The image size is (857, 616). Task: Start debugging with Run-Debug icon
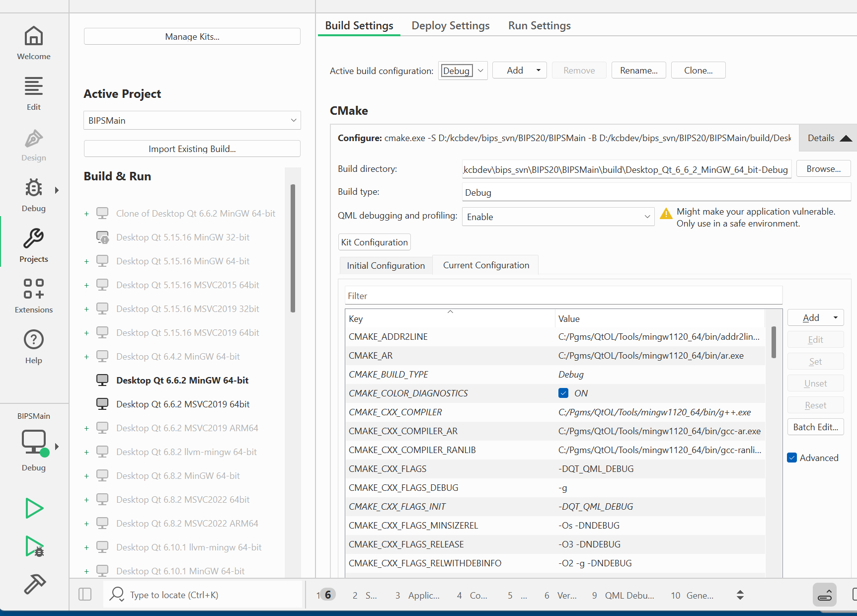coord(34,546)
